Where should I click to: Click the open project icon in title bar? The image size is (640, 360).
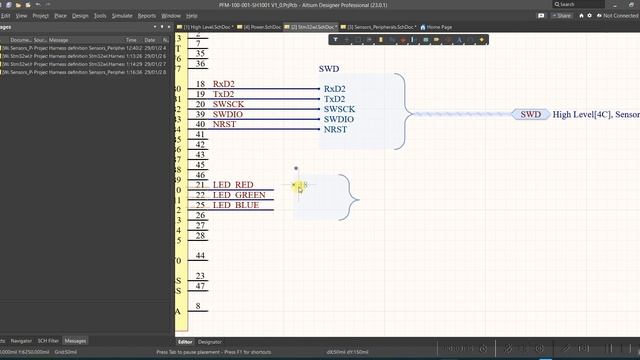coord(28,5)
